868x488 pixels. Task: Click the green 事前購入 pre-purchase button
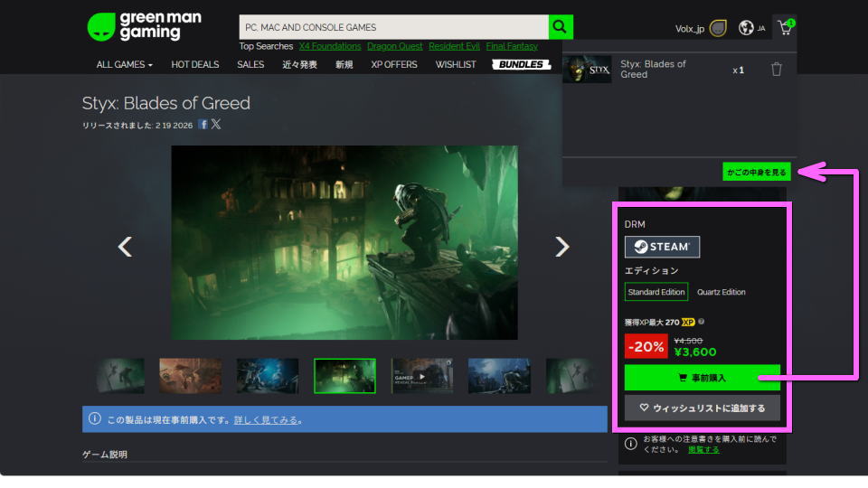702,378
